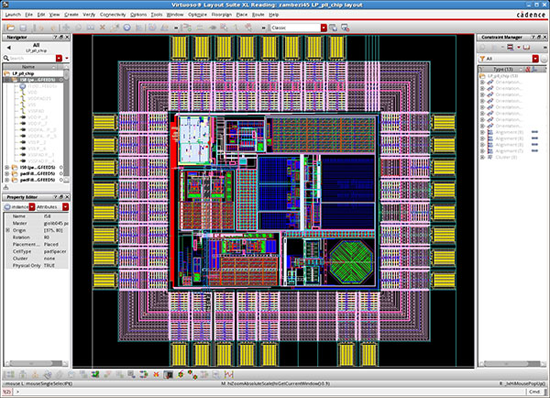Click the red X delete toolbar icon
The width and height of the screenshot is (550, 398).
102,27
